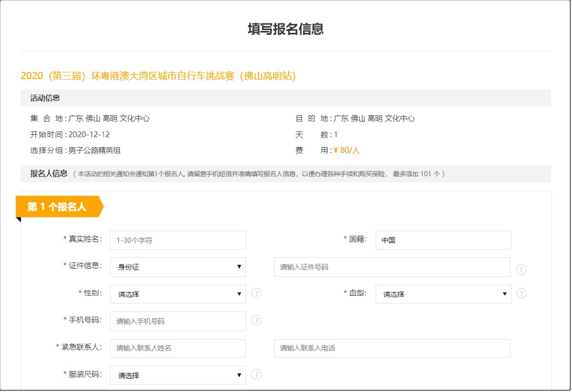
Task: Open the orange cycling challenge event title
Action: click(x=158, y=76)
